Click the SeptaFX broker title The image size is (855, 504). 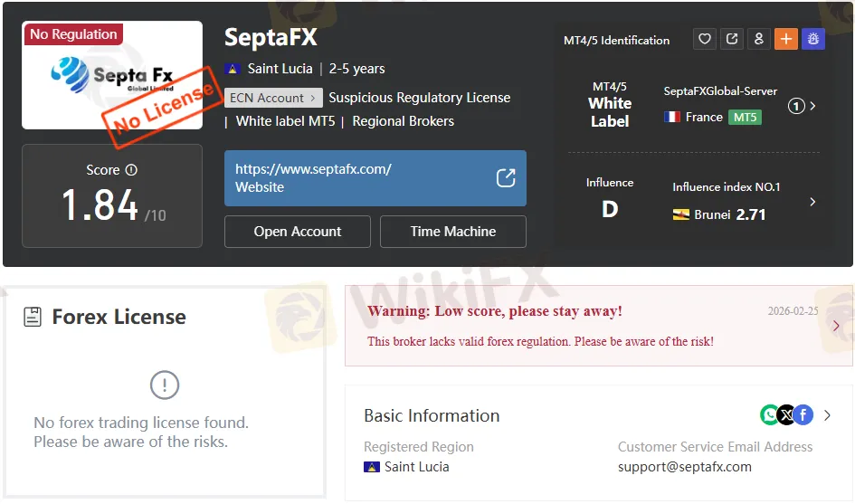tap(271, 38)
